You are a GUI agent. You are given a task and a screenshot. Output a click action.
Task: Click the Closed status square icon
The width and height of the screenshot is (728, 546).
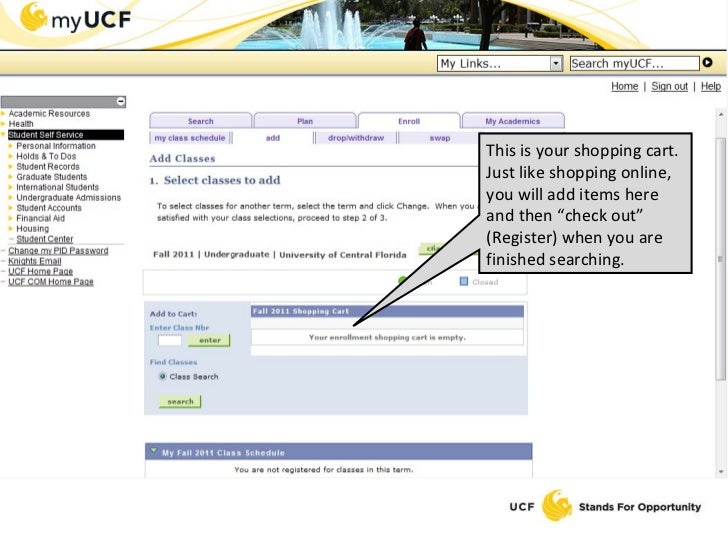(463, 281)
